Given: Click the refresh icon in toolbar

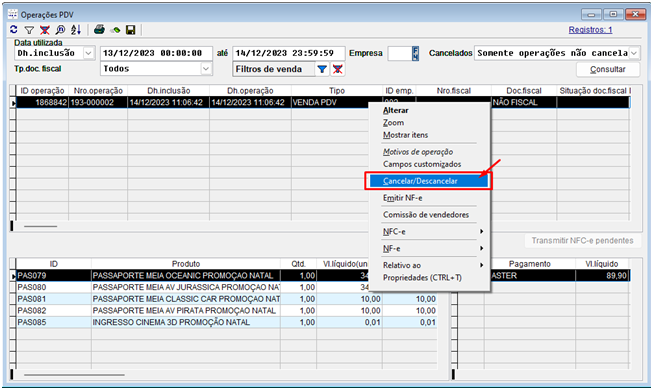Looking at the screenshot, I should point(14,29).
